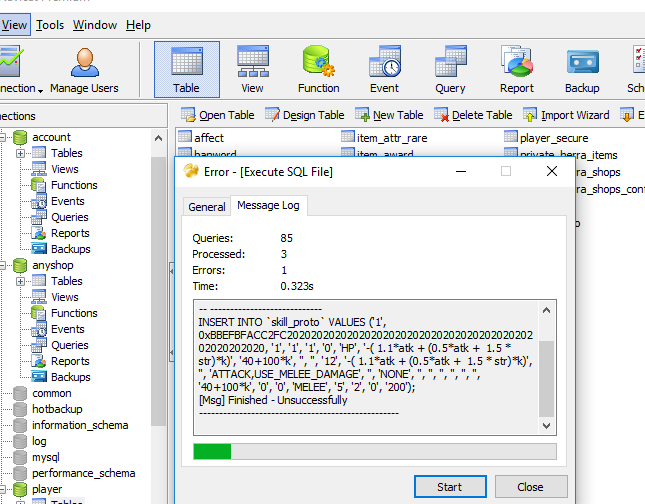Viewport: 645px width, 504px height.
Task: Select the Table toolbar icon
Action: [187, 69]
